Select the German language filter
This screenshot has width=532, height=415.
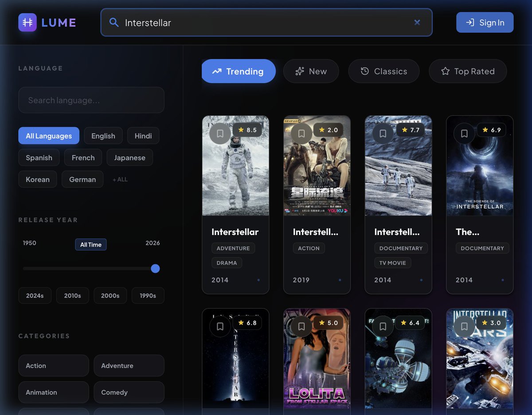(82, 179)
